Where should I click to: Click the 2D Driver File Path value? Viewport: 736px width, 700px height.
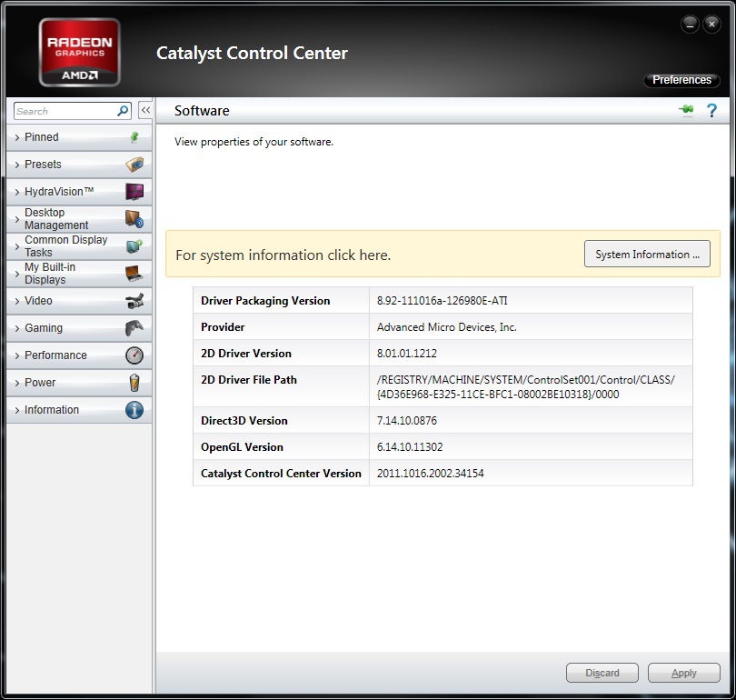(526, 386)
